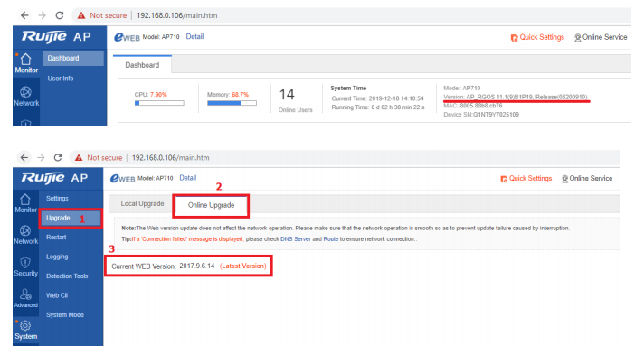The width and height of the screenshot is (644, 355).
Task: Open Security section in sidebar
Action: click(x=25, y=267)
